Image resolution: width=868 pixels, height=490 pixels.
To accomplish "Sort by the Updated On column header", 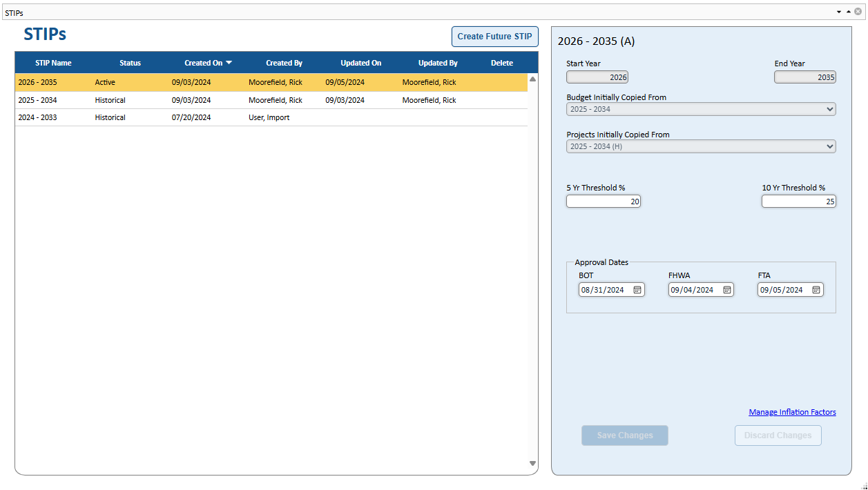I will [360, 63].
